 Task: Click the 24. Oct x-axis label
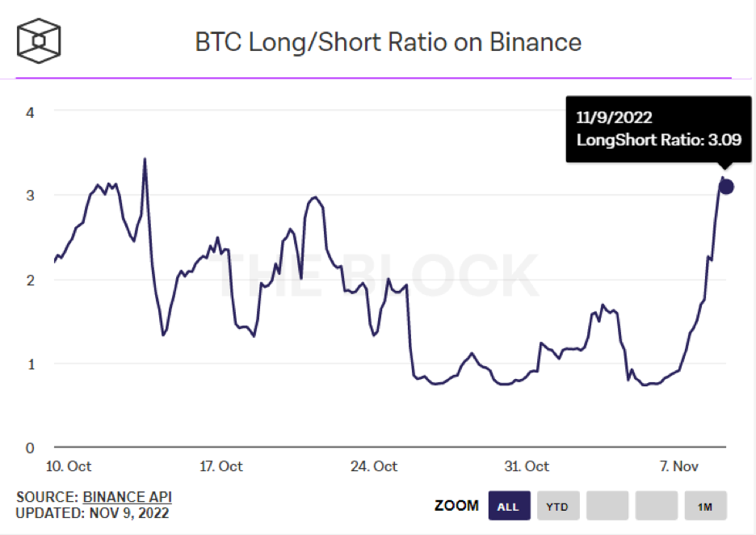tap(374, 466)
